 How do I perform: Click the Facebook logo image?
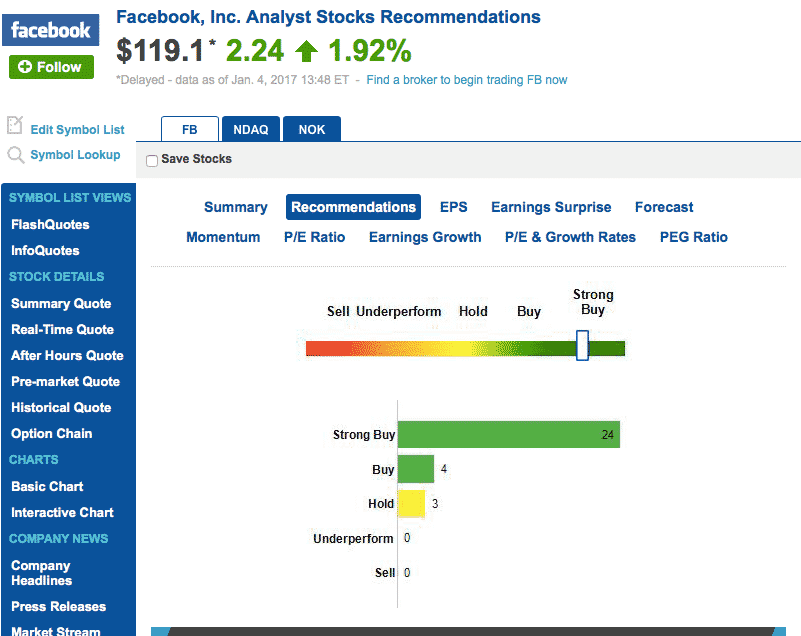point(50,30)
